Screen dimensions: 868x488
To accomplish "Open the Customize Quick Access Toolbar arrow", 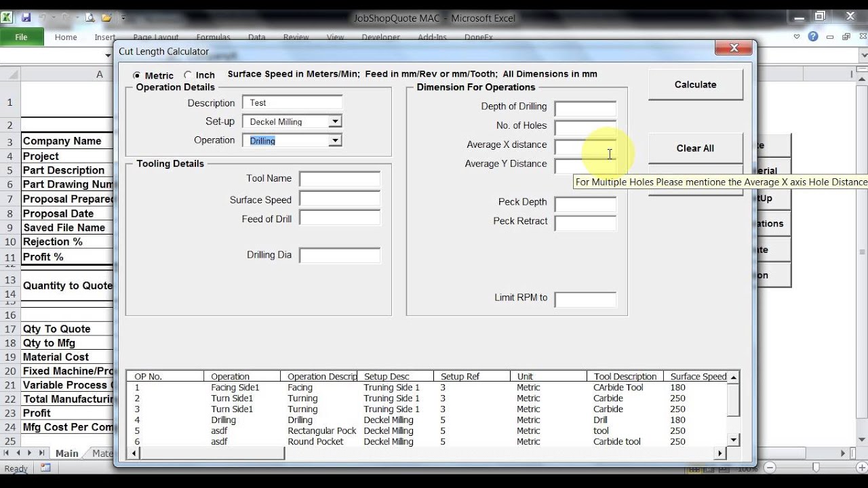I will point(123,18).
